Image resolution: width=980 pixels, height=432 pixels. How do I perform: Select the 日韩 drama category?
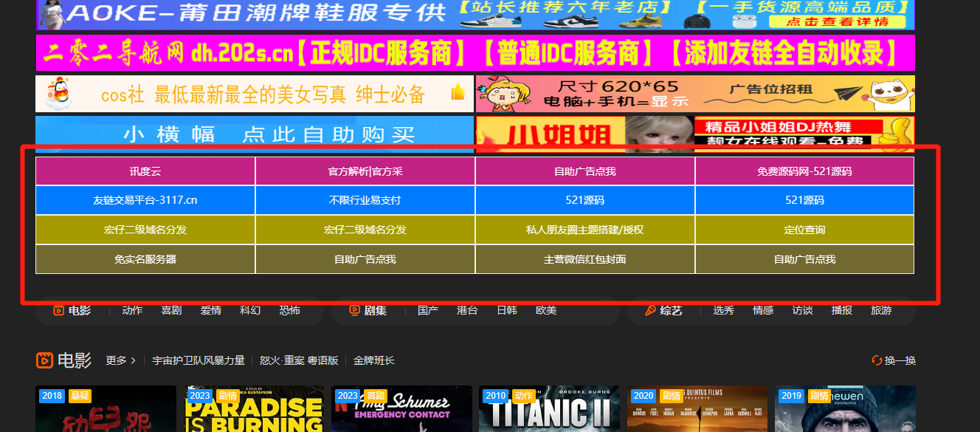[x=507, y=310]
